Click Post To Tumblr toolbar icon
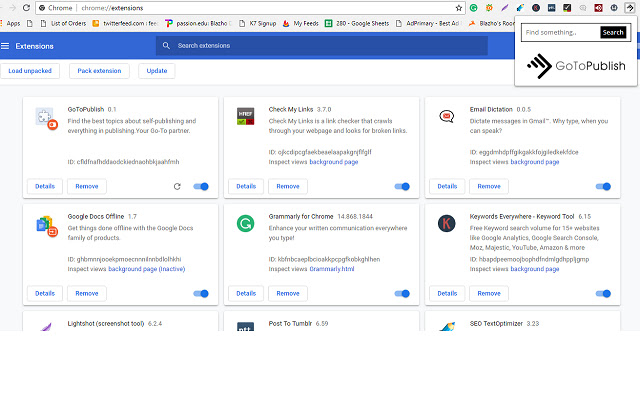 tap(551, 8)
